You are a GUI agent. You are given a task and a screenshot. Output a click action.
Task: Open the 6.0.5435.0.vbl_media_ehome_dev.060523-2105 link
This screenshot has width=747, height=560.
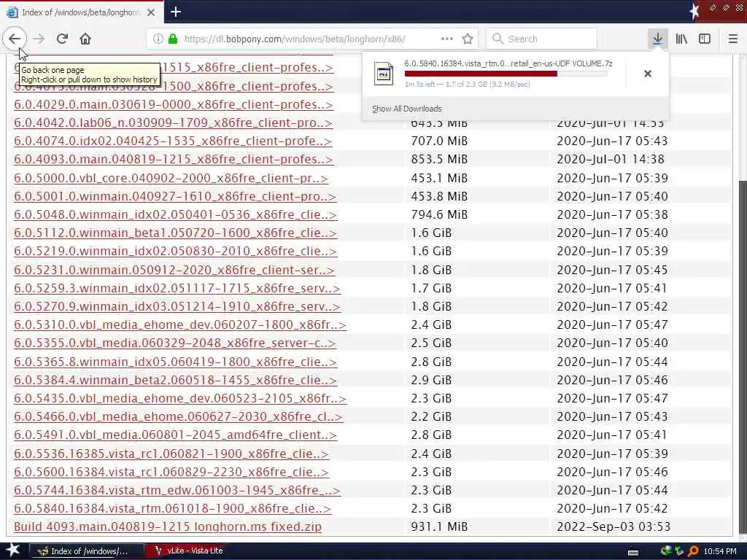tap(180, 399)
